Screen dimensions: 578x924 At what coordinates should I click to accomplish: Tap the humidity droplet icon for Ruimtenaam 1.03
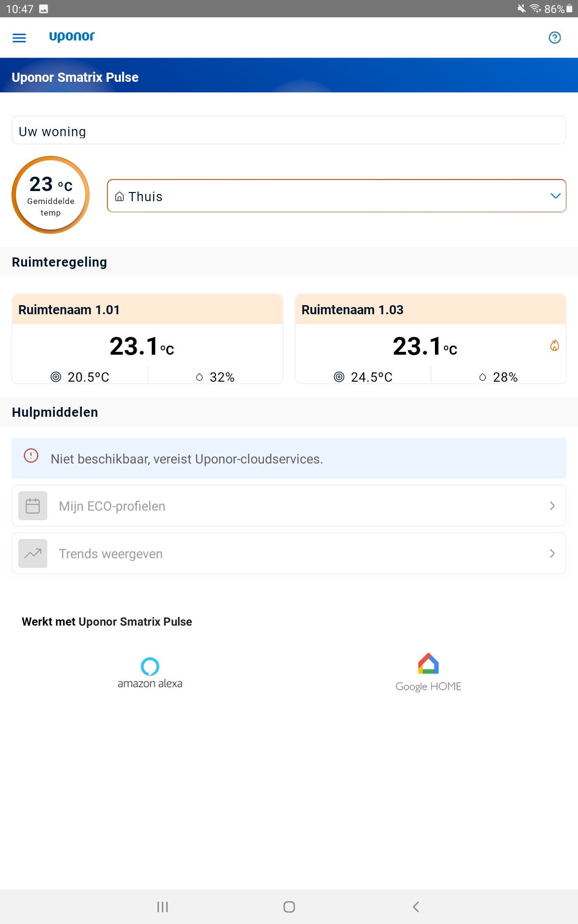tap(483, 377)
